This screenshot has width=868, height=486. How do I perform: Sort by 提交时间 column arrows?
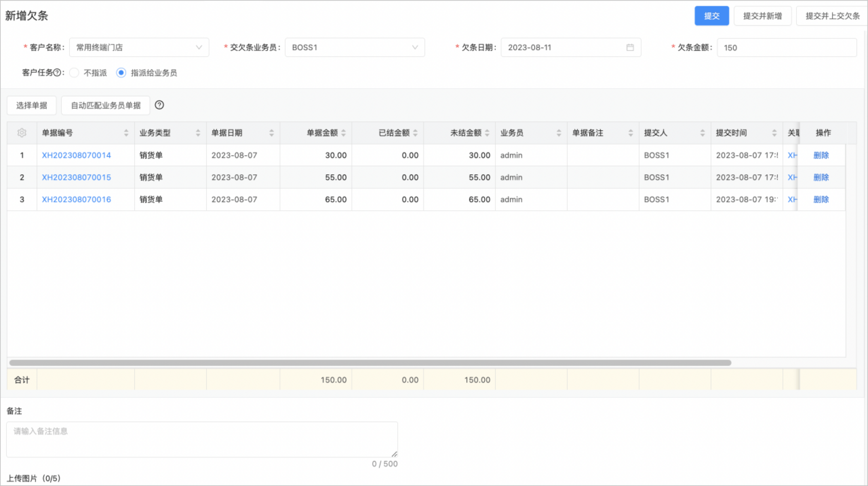point(774,133)
